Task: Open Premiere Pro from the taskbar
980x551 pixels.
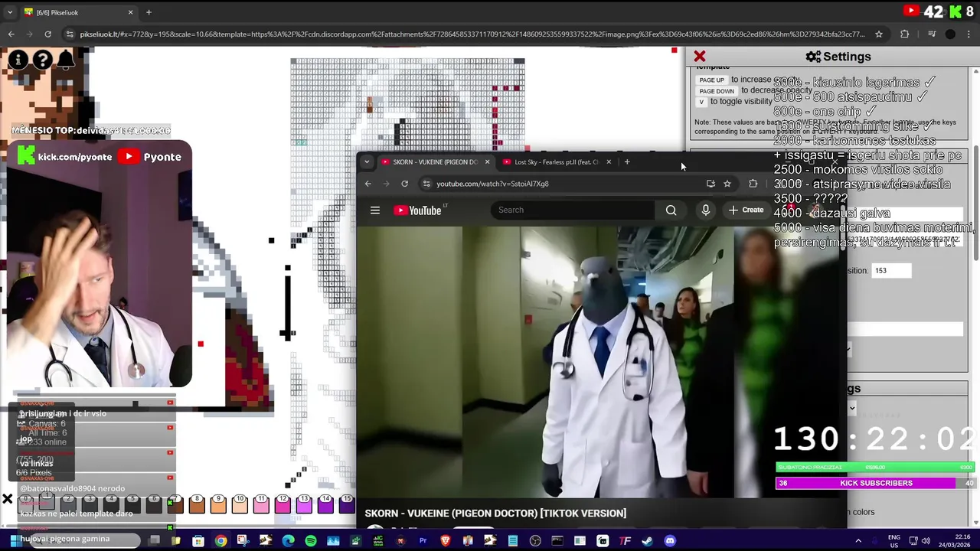Action: click(x=423, y=541)
